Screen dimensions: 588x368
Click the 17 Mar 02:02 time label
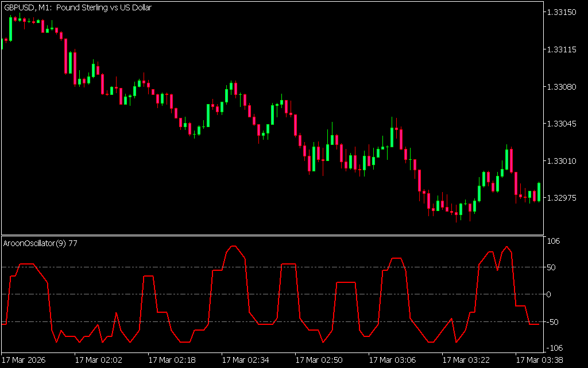point(99,360)
